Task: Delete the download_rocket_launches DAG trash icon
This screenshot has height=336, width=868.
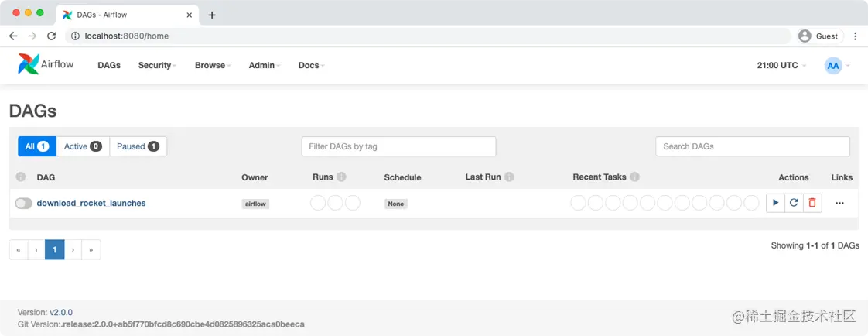Action: [812, 203]
